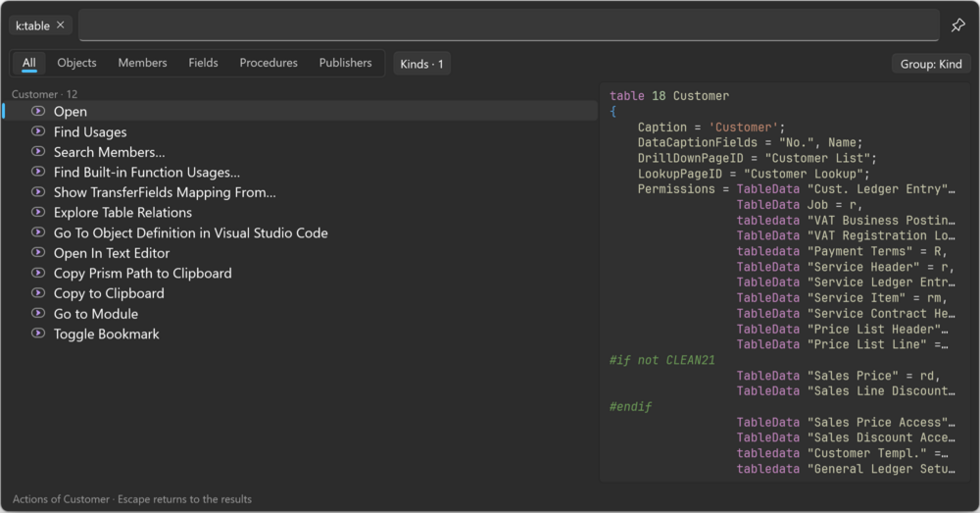
Task: Open the Group: Kind dropdown
Action: (931, 64)
